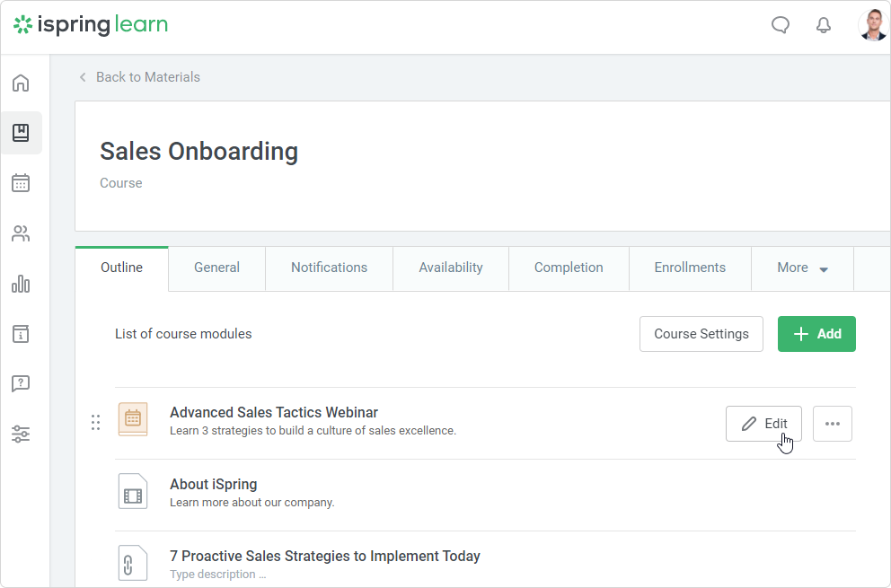Select the Materials book icon in sidebar

(21, 133)
